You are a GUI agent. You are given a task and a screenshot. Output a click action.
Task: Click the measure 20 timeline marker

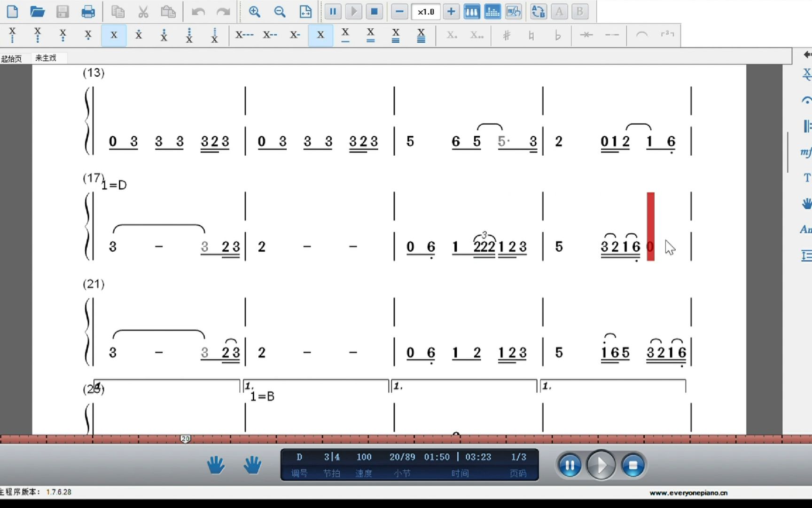(x=186, y=438)
